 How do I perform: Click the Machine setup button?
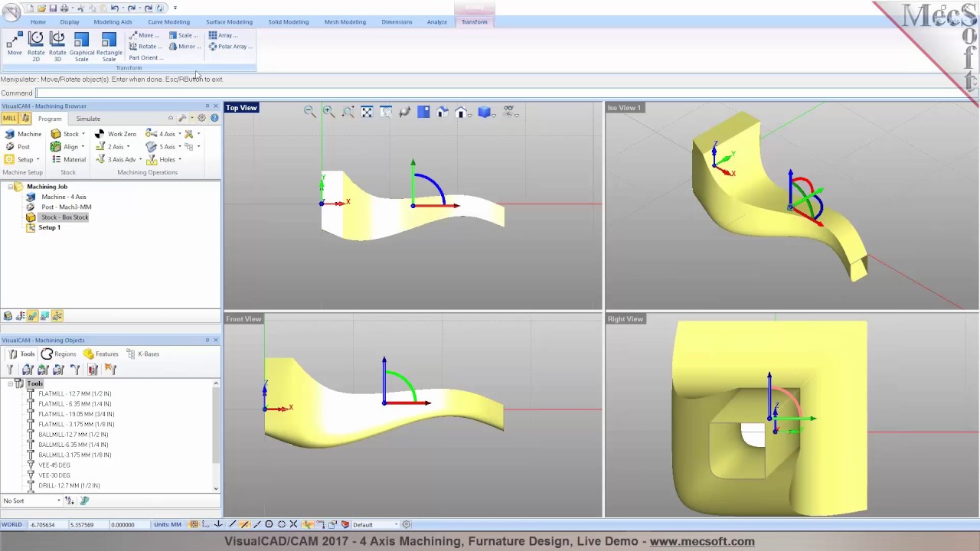tap(22, 134)
